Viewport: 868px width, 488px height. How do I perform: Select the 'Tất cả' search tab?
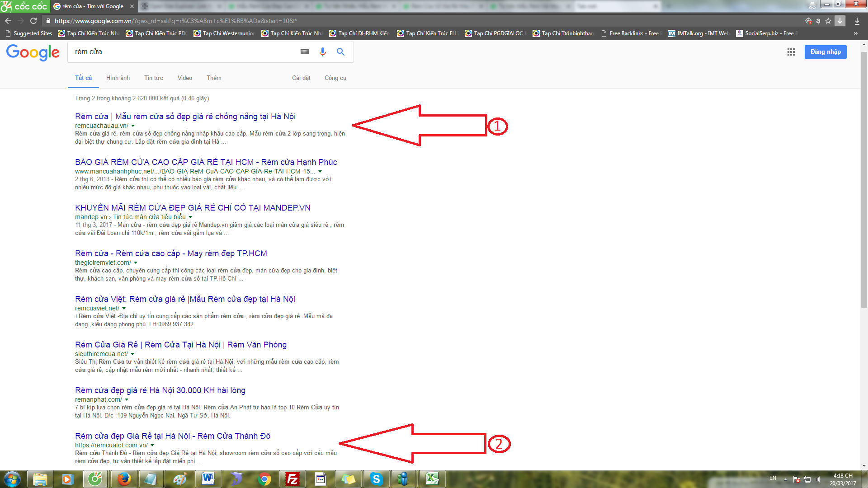83,78
